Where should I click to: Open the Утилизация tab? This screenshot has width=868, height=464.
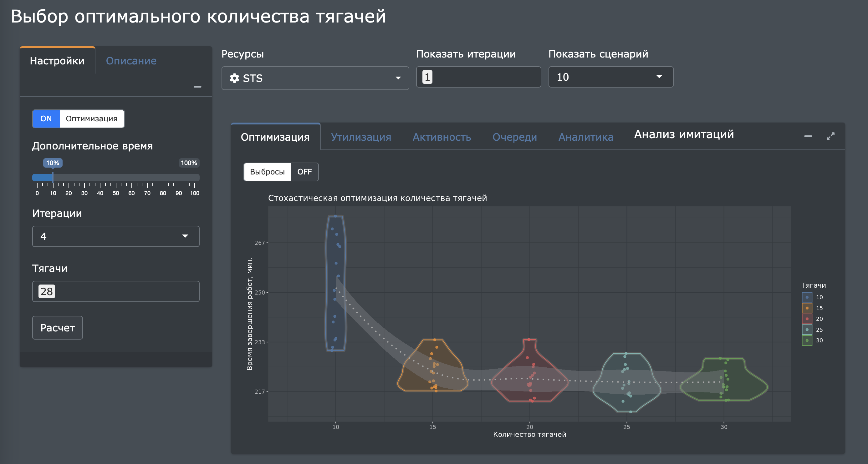pos(360,137)
